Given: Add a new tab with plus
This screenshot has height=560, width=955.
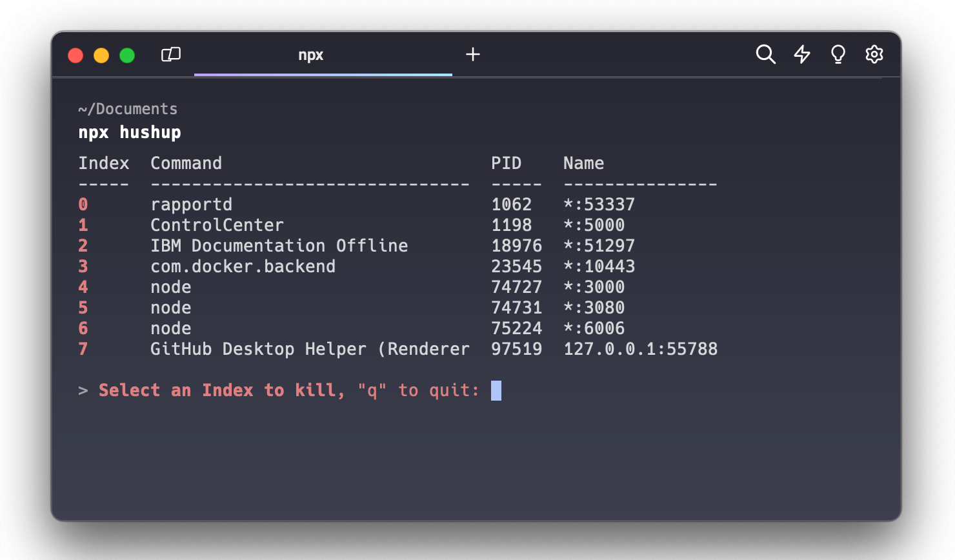Looking at the screenshot, I should click(473, 54).
